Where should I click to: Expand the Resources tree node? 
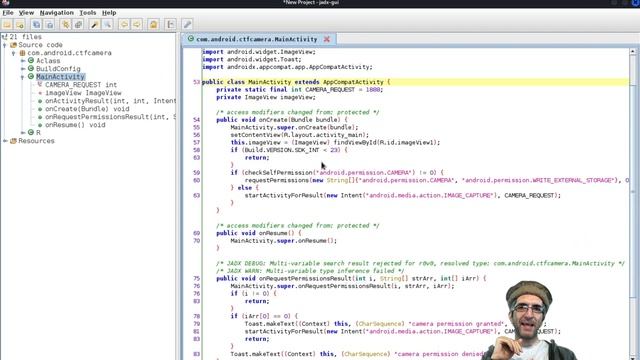coord(5,141)
